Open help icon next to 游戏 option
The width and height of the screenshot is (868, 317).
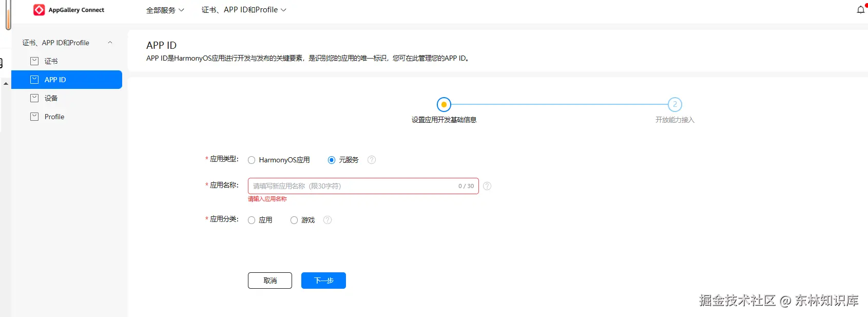coord(327,220)
